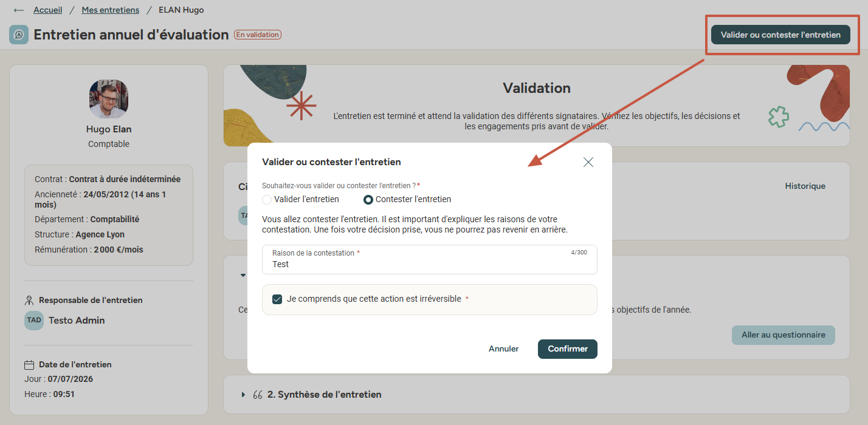The image size is (868, 425).
Task: Click the Raison de la contestation field
Action: (430, 259)
